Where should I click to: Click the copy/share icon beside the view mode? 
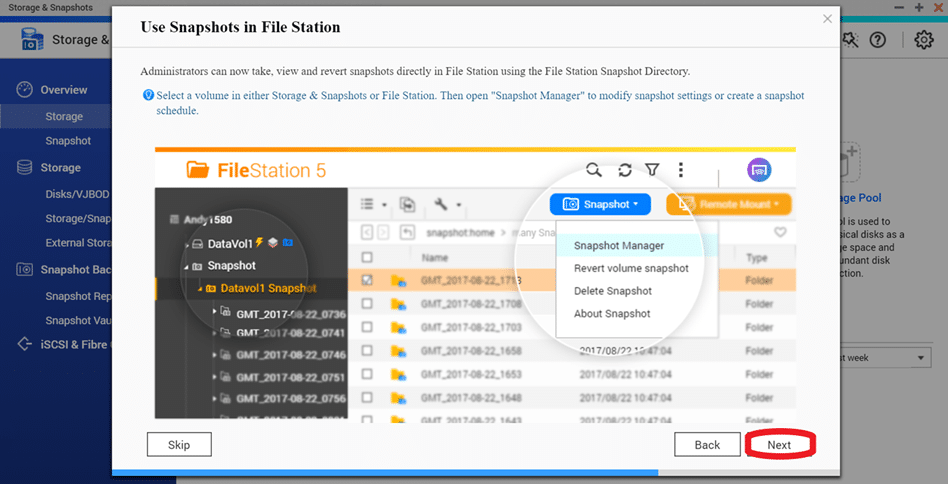(x=408, y=204)
